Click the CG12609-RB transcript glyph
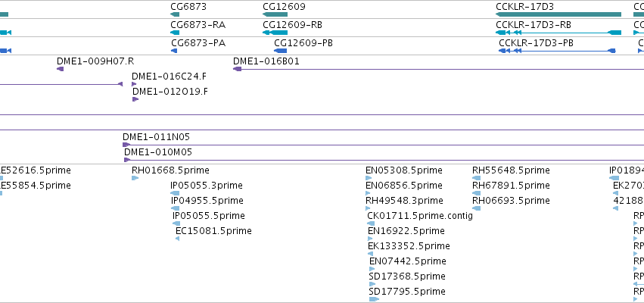Image resolution: width=644 pixels, height=303 pixels. pyautogui.click(x=275, y=33)
